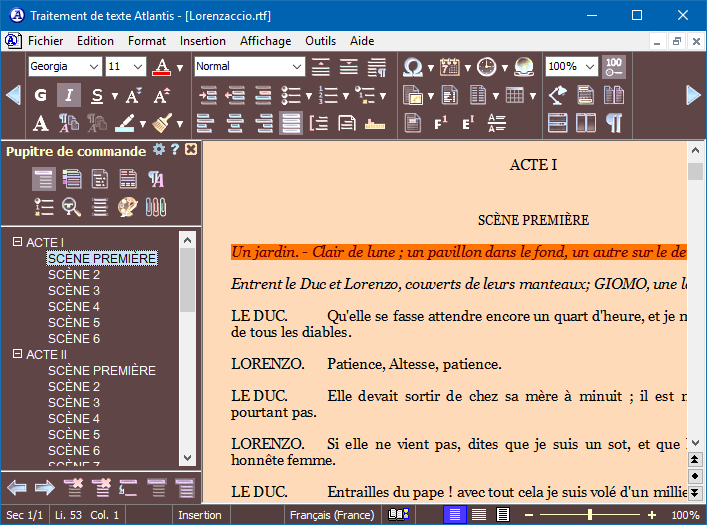The width and height of the screenshot is (707, 525).
Task: Collapse the ACTE II tree node
Action: tap(17, 354)
